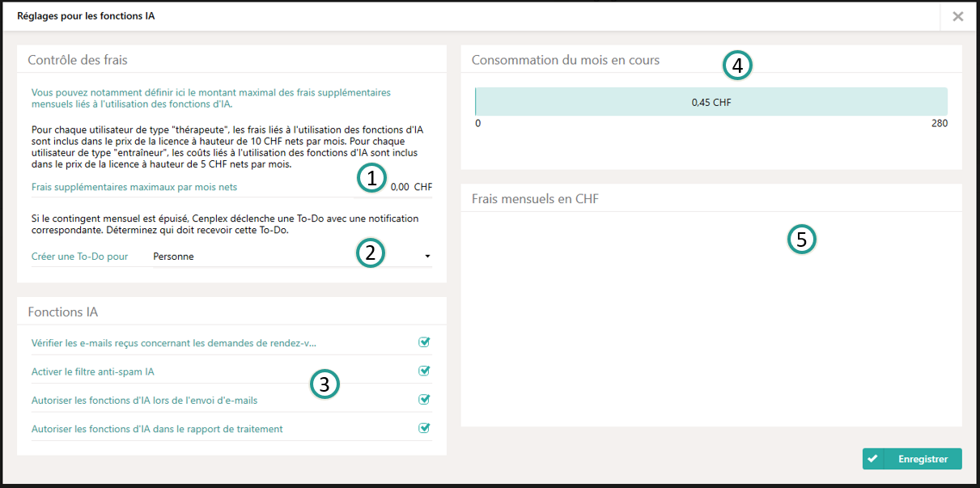980x488 pixels.
Task: Select the circled number 5 marker
Action: click(801, 240)
